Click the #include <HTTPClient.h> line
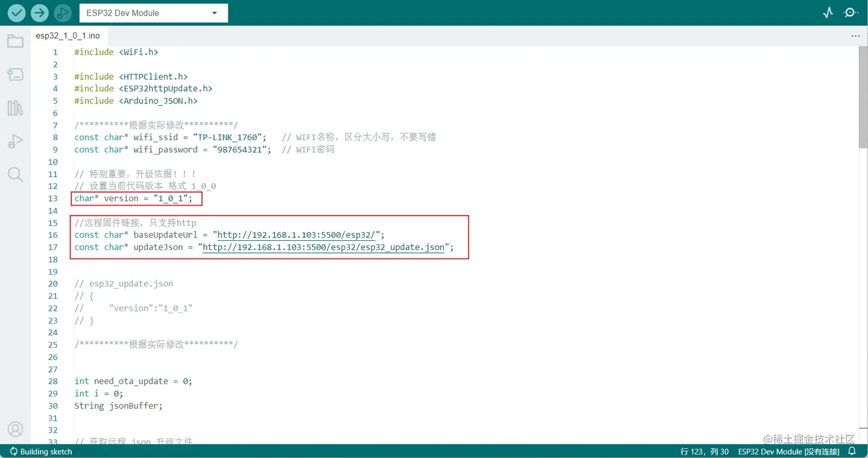The width and height of the screenshot is (868, 458). (131, 76)
